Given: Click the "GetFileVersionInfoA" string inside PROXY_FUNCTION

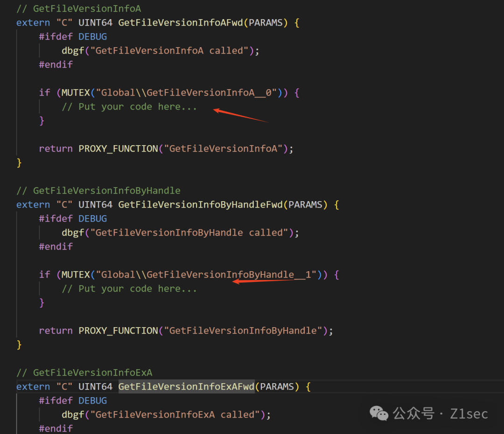Looking at the screenshot, I should coord(224,149).
